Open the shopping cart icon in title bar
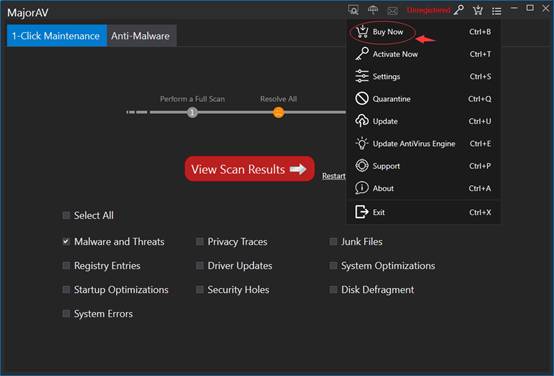The height and width of the screenshot is (376, 554). (x=478, y=10)
